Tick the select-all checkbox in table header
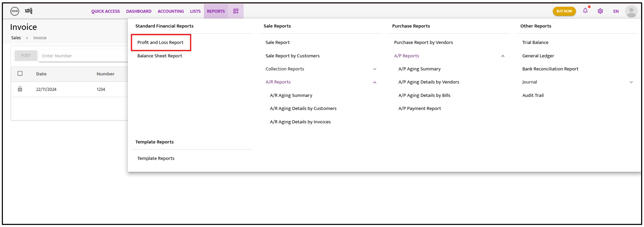The width and height of the screenshot is (644, 227). coord(20,73)
